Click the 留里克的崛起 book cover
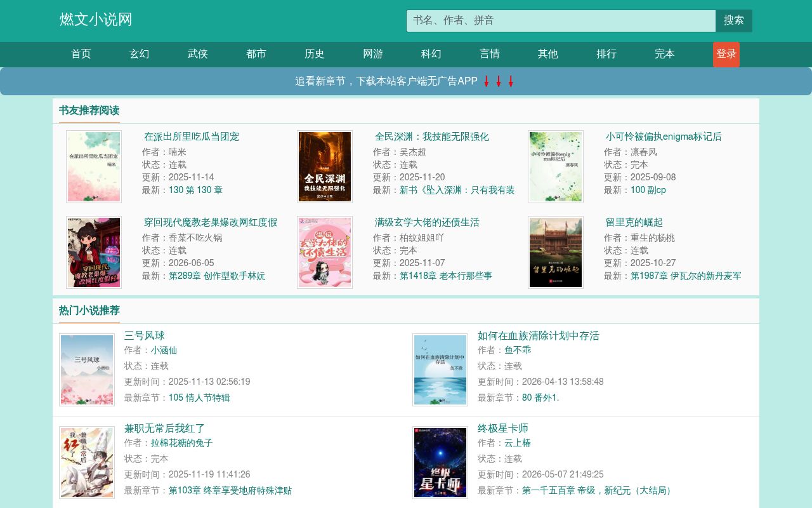The height and width of the screenshot is (508, 812). pos(556,253)
